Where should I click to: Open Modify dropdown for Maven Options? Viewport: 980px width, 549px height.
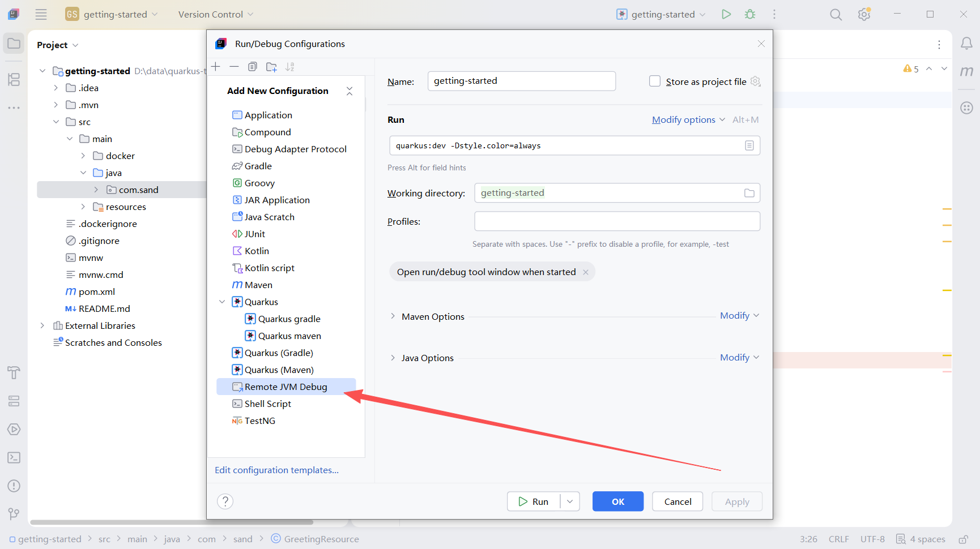[739, 316]
